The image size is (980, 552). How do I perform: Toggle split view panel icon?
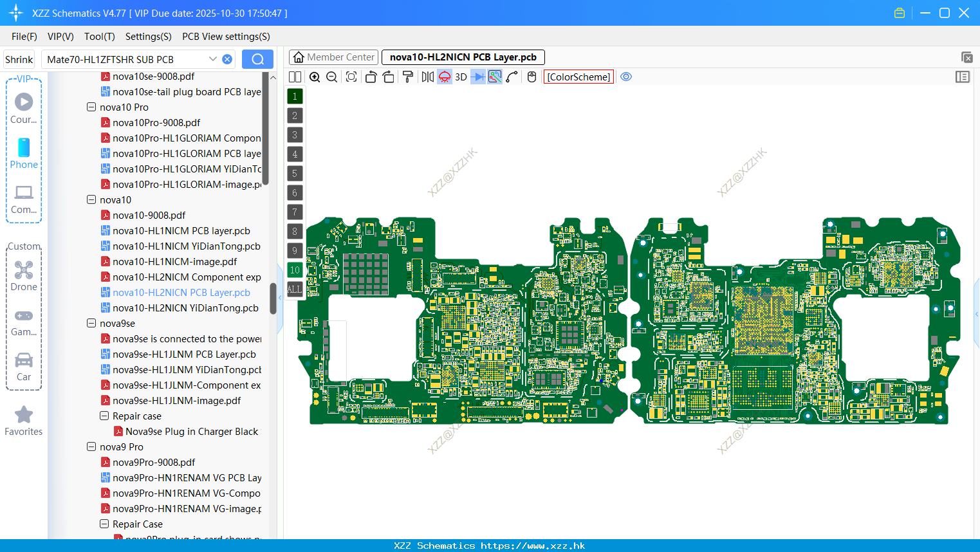[x=295, y=77]
